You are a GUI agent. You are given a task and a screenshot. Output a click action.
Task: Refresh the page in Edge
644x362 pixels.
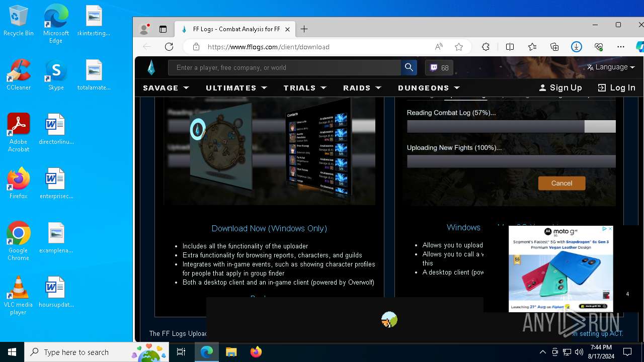[x=169, y=47]
